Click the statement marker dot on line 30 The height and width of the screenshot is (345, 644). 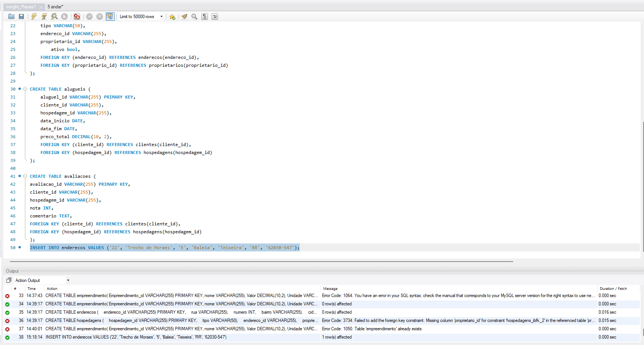pyautogui.click(x=20, y=89)
